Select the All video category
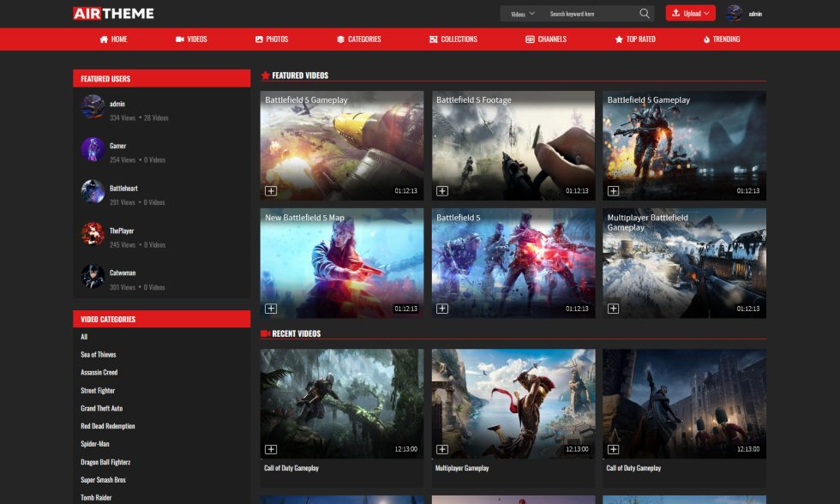Screen dimensions: 840x504 (84, 337)
